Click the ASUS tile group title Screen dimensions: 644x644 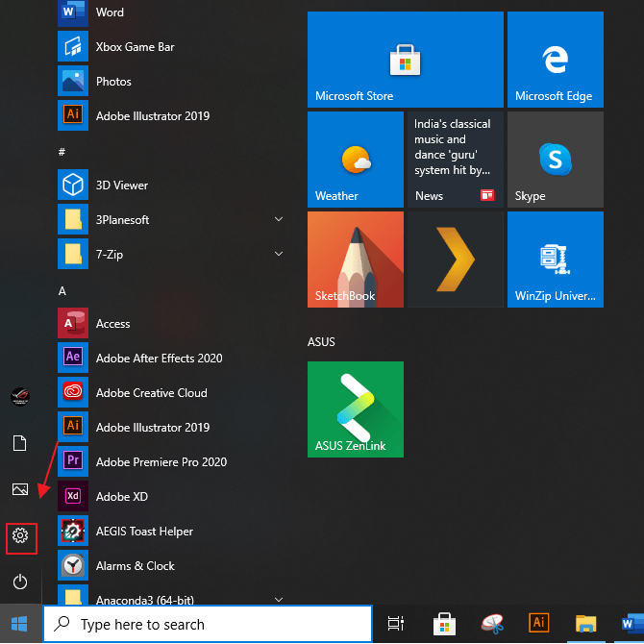click(x=321, y=342)
